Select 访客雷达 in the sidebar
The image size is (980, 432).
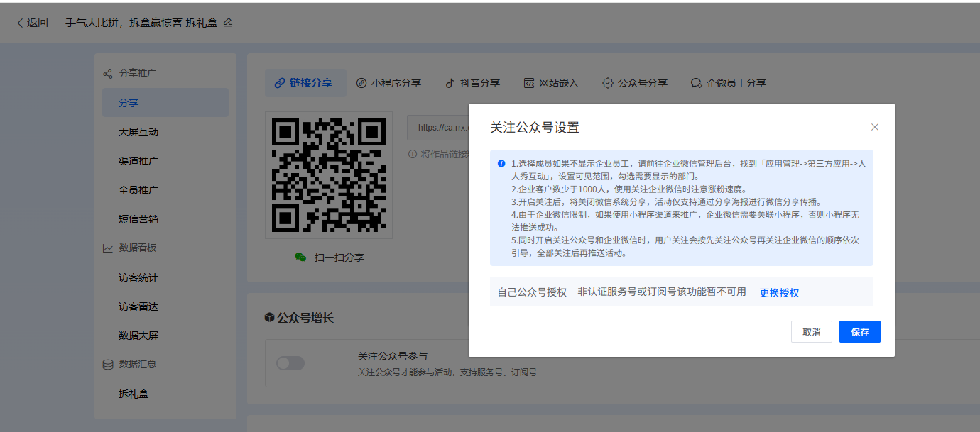coord(138,306)
